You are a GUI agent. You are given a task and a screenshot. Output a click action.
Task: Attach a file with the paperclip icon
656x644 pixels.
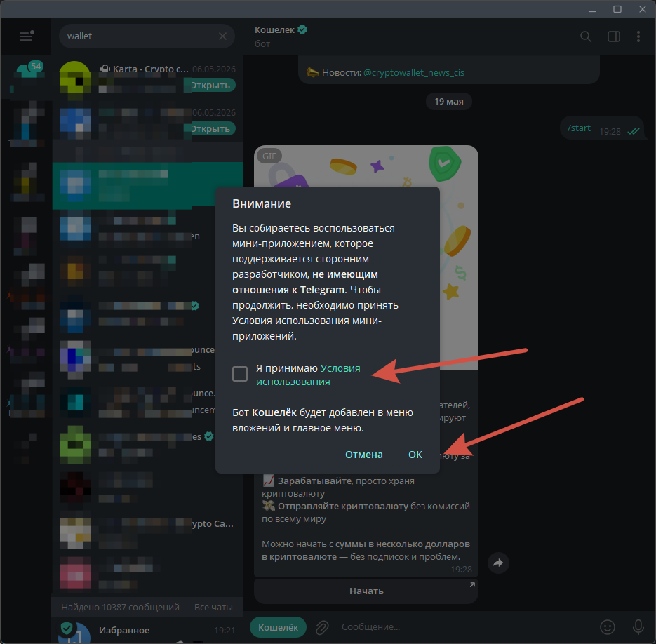[x=322, y=627]
